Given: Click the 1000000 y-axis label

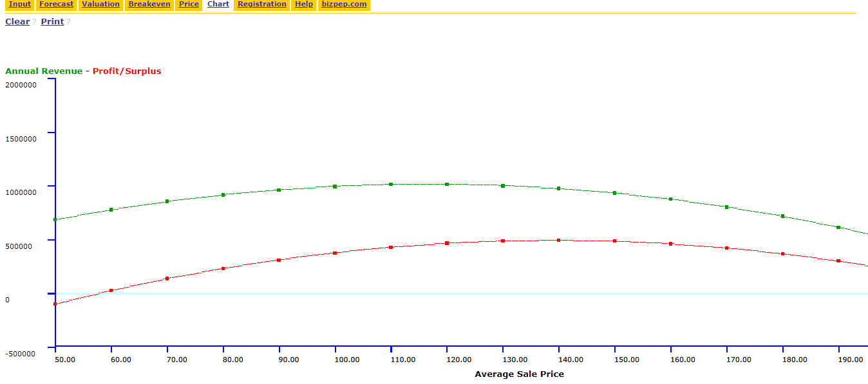Looking at the screenshot, I should (x=21, y=192).
